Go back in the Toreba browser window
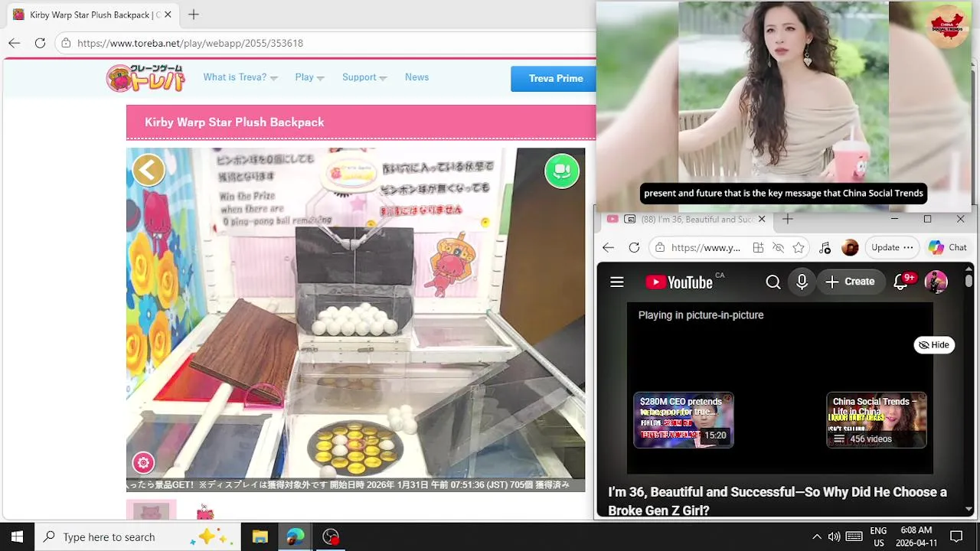The height and width of the screenshot is (551, 980). 15,43
